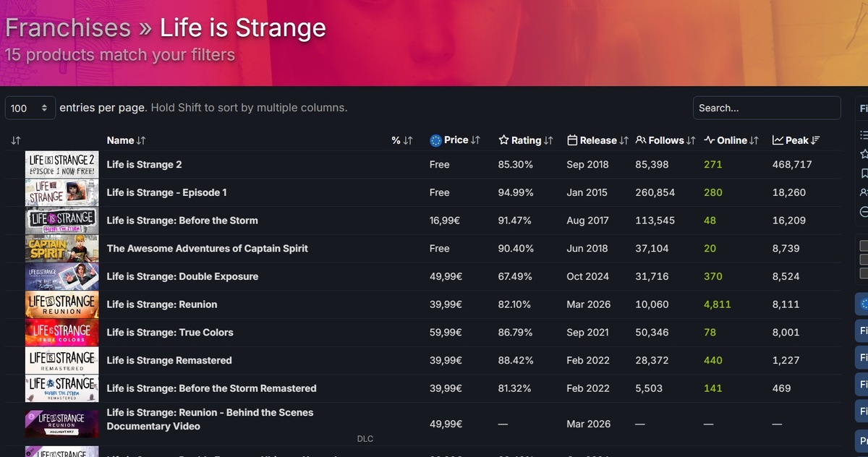This screenshot has height=457, width=868.
Task: Tick the bottom checkbox in right filter panel
Action: tap(864, 273)
